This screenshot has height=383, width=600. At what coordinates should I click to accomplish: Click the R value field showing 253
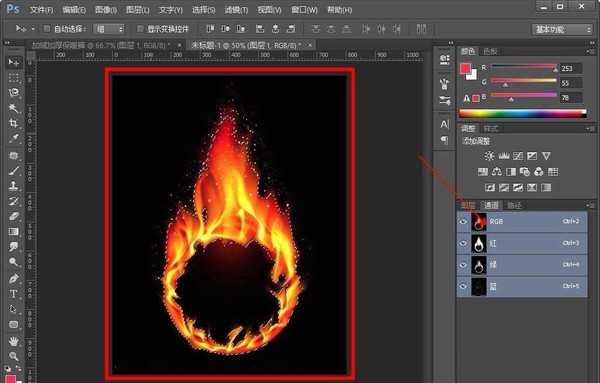pyautogui.click(x=571, y=68)
